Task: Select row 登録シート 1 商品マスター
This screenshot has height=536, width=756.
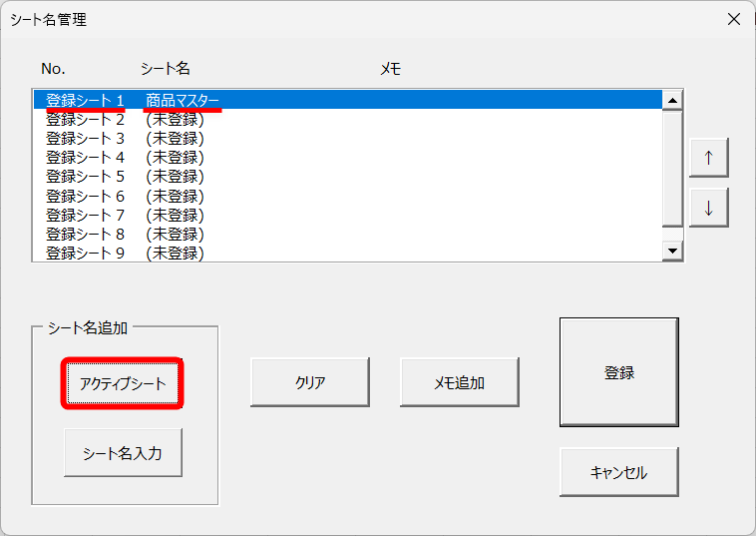Action: 348,101
